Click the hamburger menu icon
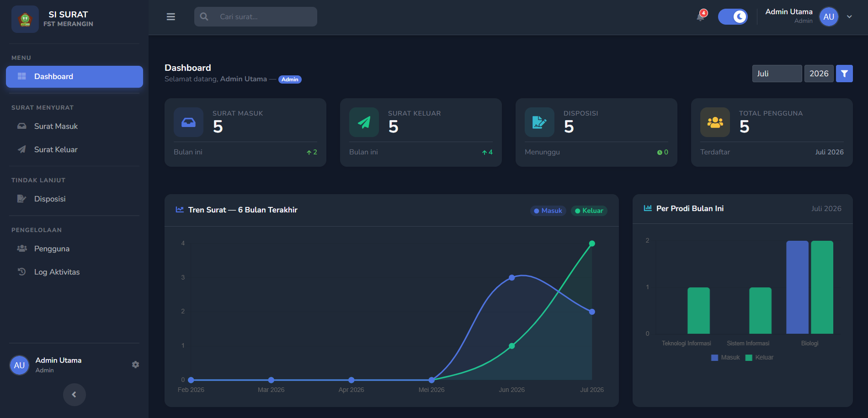 point(171,17)
